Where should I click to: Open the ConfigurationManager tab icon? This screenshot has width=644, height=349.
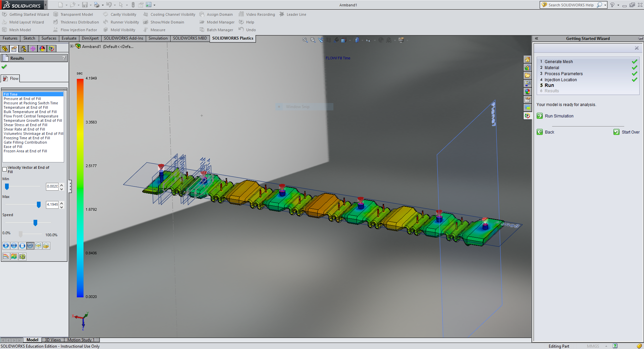[x=23, y=49]
